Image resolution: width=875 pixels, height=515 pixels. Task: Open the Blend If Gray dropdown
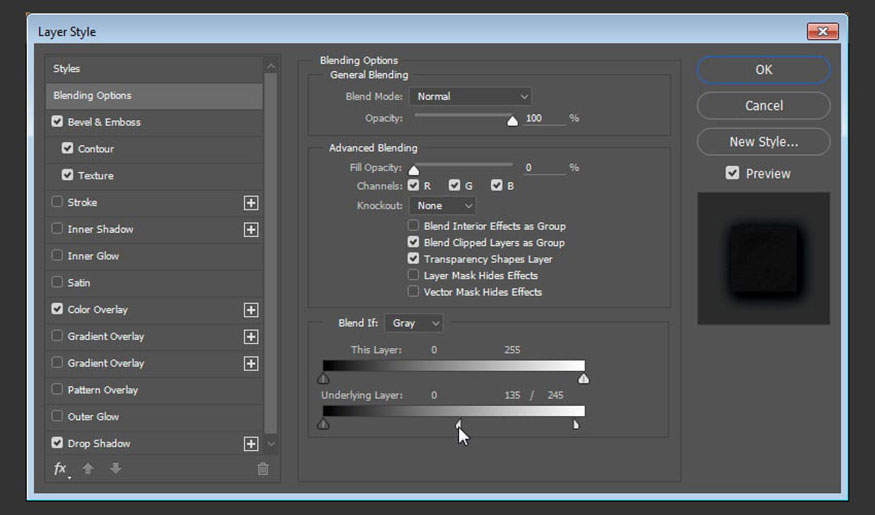coord(414,323)
